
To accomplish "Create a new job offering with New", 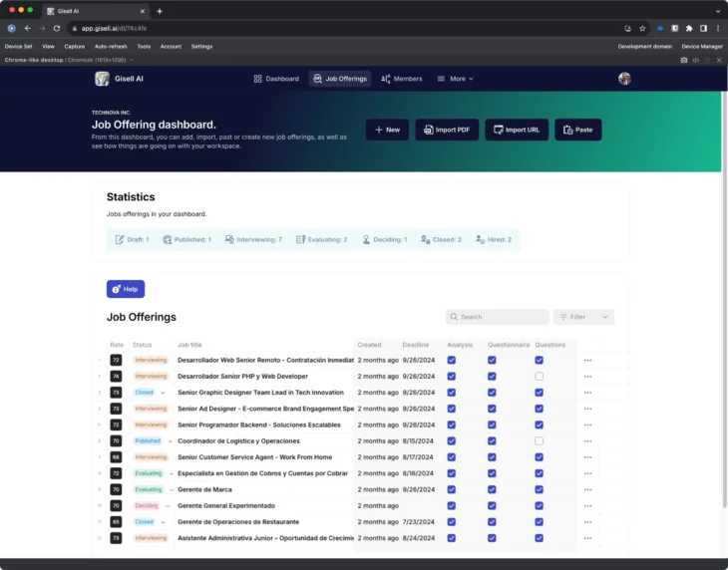I will click(387, 130).
